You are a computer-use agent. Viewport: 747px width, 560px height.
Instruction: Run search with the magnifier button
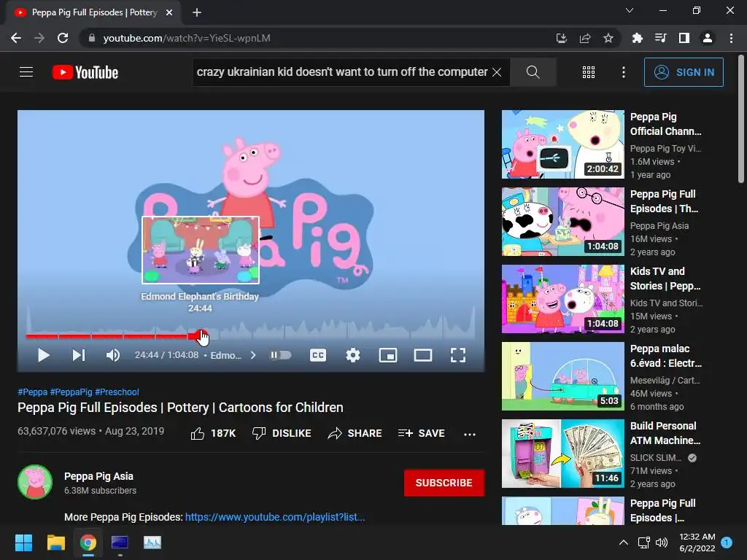[533, 72]
